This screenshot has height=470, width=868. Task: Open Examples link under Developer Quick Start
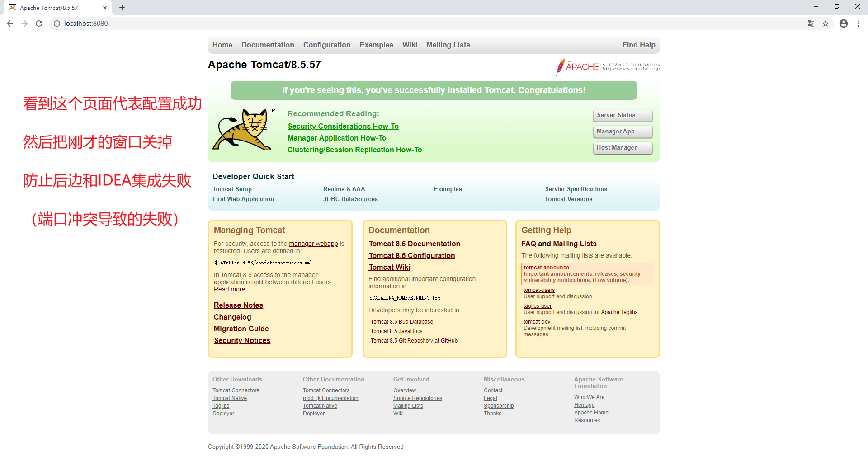coord(448,189)
